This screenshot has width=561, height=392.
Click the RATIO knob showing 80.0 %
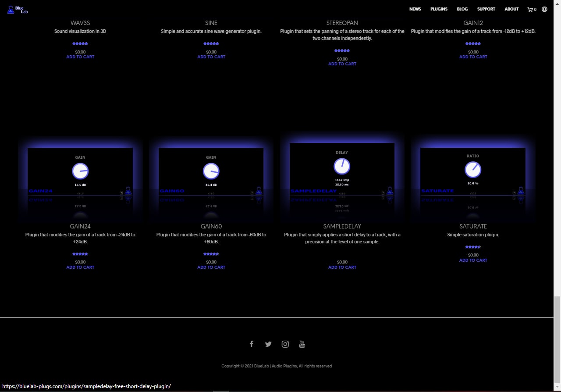(x=473, y=170)
